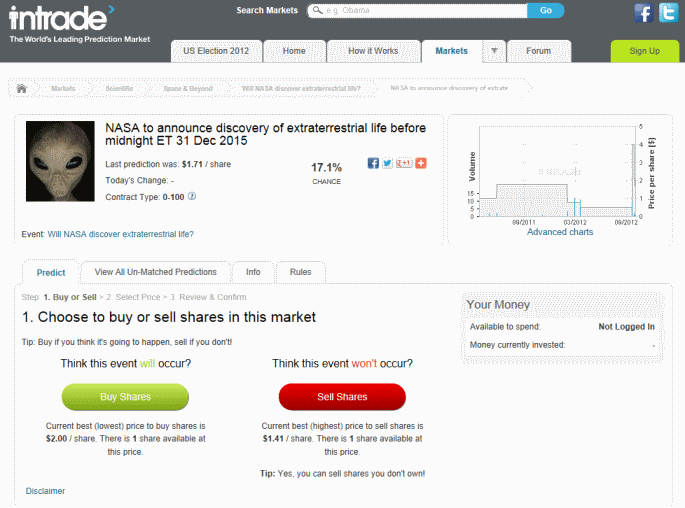Image resolution: width=685 pixels, height=508 pixels.
Task: Share this market on Twitter
Action: click(x=387, y=163)
